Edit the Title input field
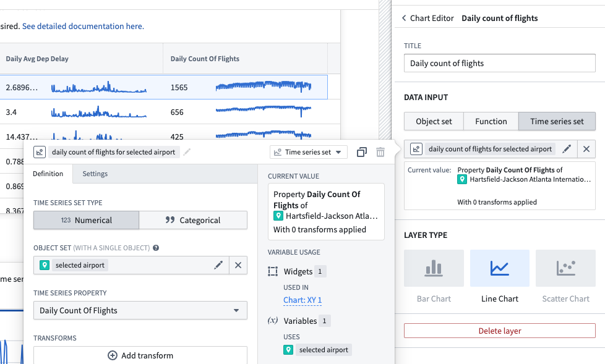605x364 pixels. pyautogui.click(x=500, y=63)
